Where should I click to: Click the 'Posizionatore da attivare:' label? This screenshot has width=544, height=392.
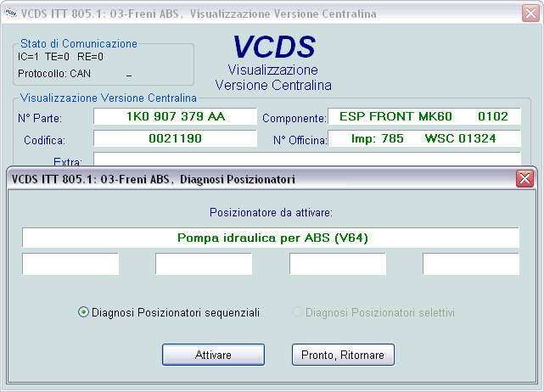click(x=271, y=212)
